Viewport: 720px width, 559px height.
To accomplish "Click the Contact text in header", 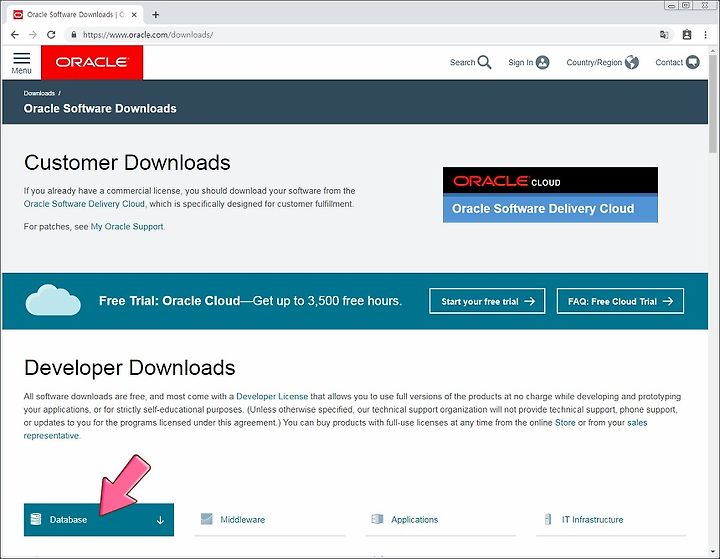I will click(669, 62).
